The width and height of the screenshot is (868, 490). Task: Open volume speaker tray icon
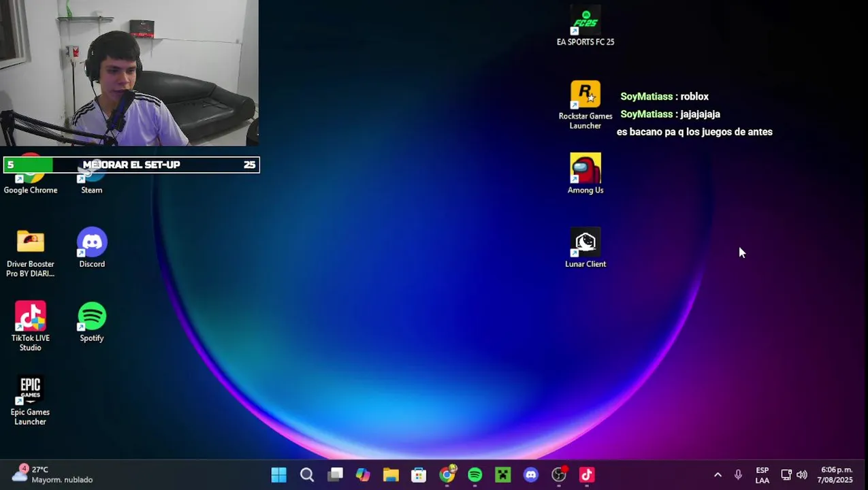point(802,475)
